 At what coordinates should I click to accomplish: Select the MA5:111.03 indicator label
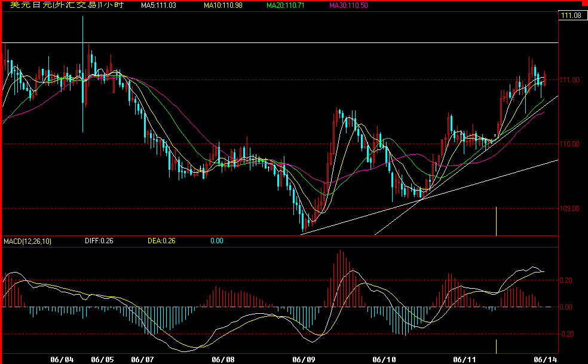pyautogui.click(x=158, y=5)
